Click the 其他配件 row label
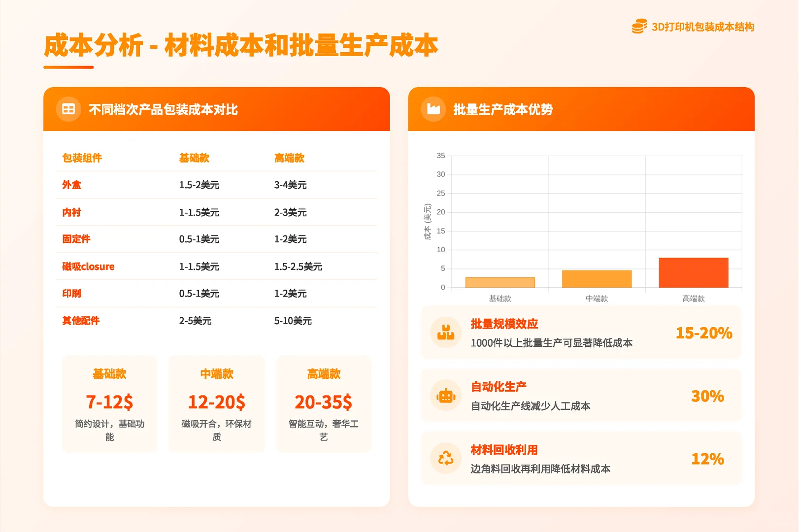The height and width of the screenshot is (532, 799). (x=81, y=321)
